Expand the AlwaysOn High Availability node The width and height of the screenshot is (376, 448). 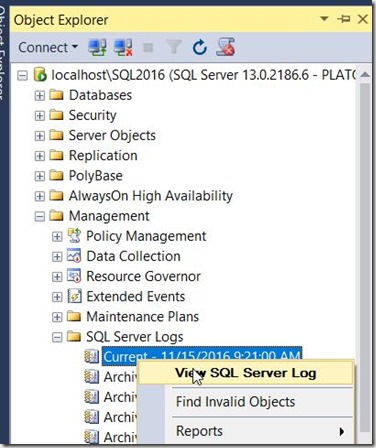(40, 196)
